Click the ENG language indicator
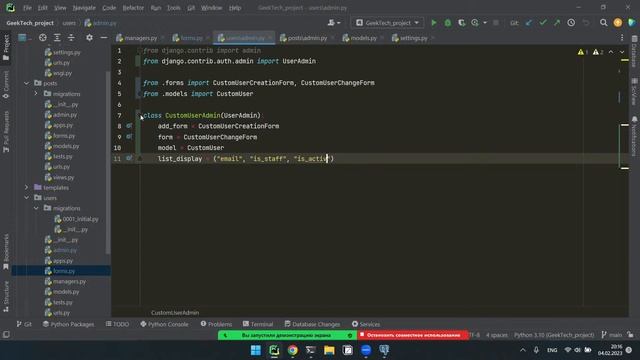The image size is (640, 360). click(552, 350)
